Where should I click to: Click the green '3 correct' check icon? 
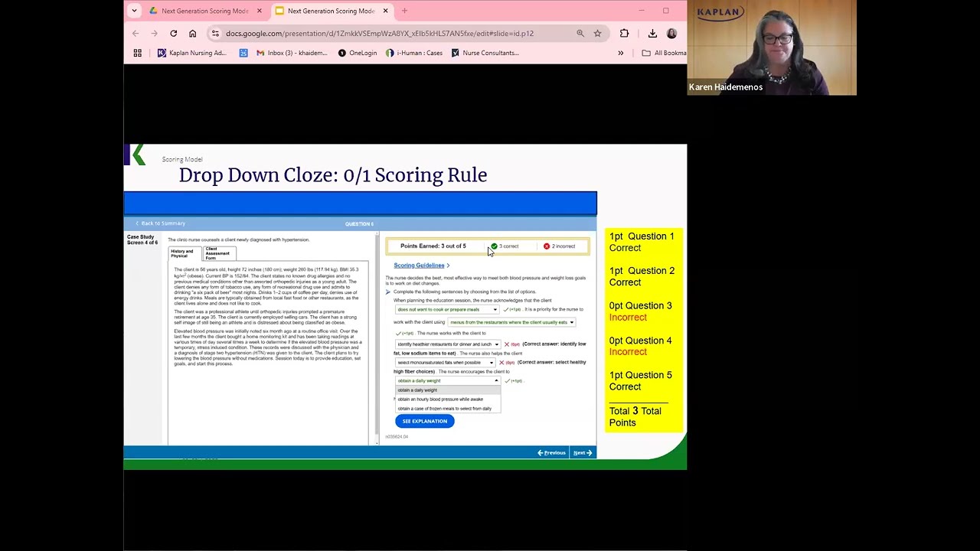[495, 246]
